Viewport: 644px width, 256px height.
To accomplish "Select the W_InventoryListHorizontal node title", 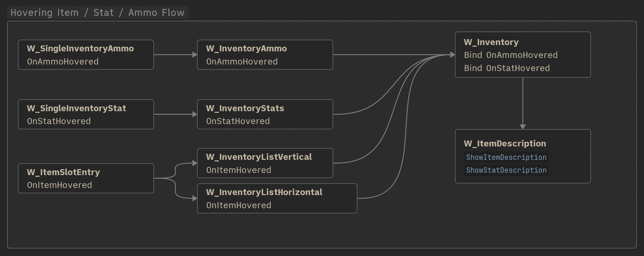I will (x=264, y=192).
